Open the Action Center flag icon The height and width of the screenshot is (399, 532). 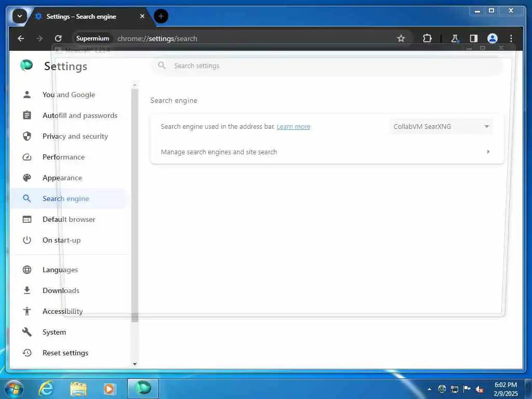coord(467,389)
